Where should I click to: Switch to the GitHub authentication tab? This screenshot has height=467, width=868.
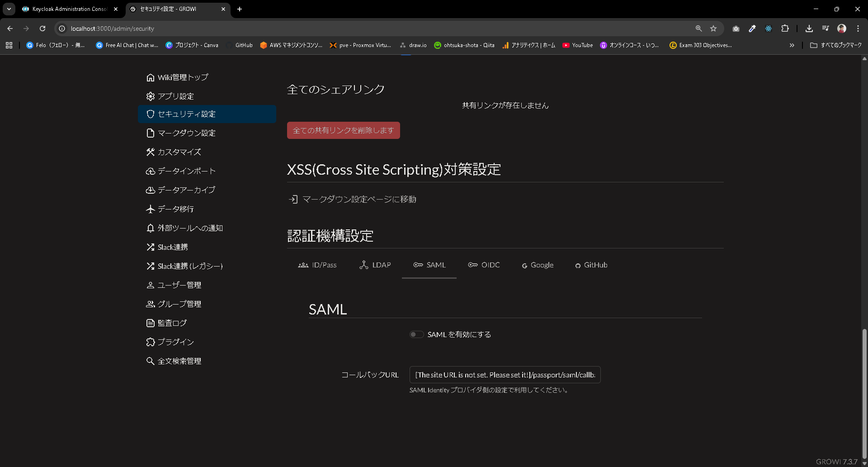tap(591, 265)
